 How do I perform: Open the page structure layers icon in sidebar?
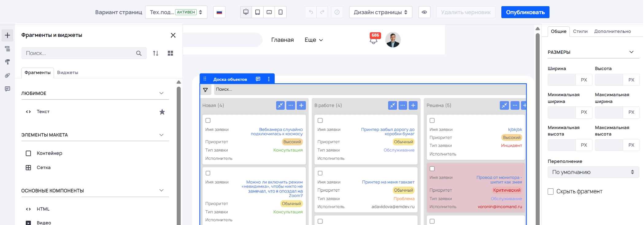[7, 49]
